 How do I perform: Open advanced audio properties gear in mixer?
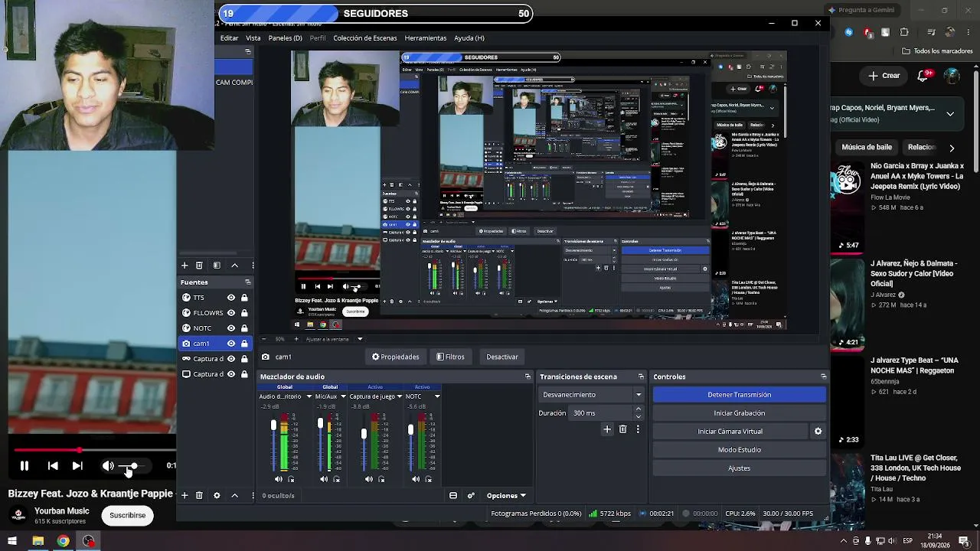(471, 495)
